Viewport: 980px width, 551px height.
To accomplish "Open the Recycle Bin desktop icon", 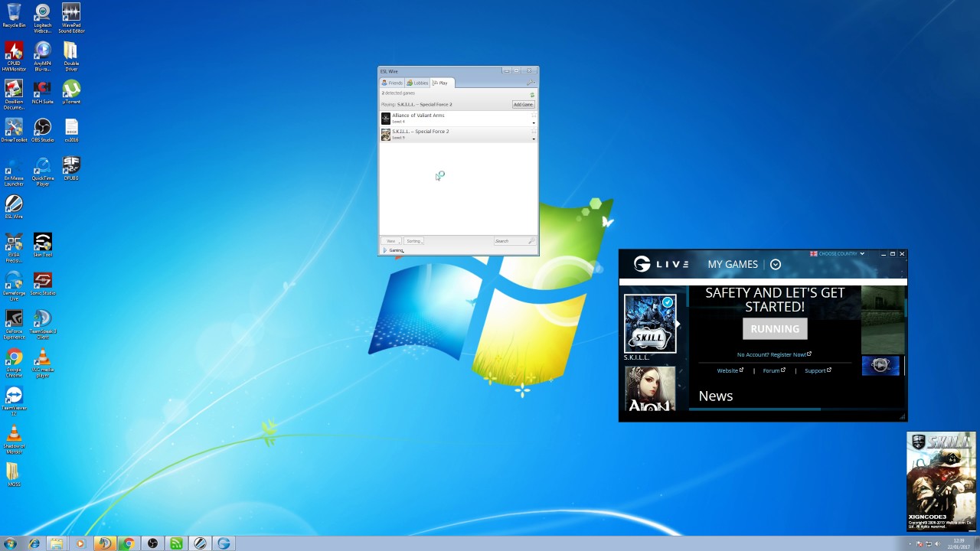I will 14,16.
